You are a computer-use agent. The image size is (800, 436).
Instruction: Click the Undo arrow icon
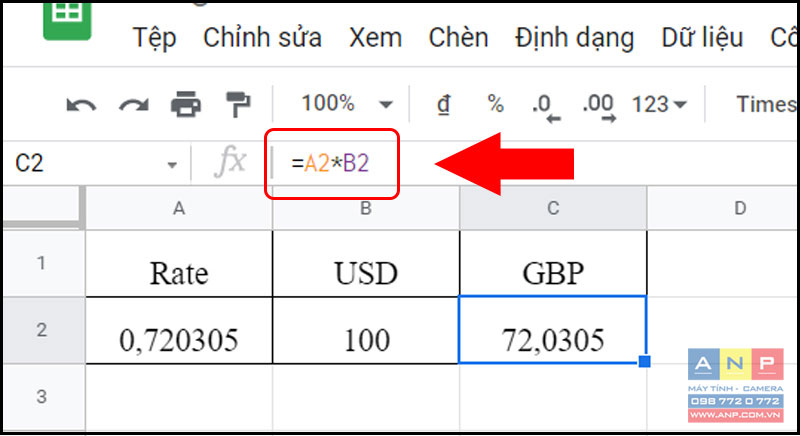(x=82, y=106)
